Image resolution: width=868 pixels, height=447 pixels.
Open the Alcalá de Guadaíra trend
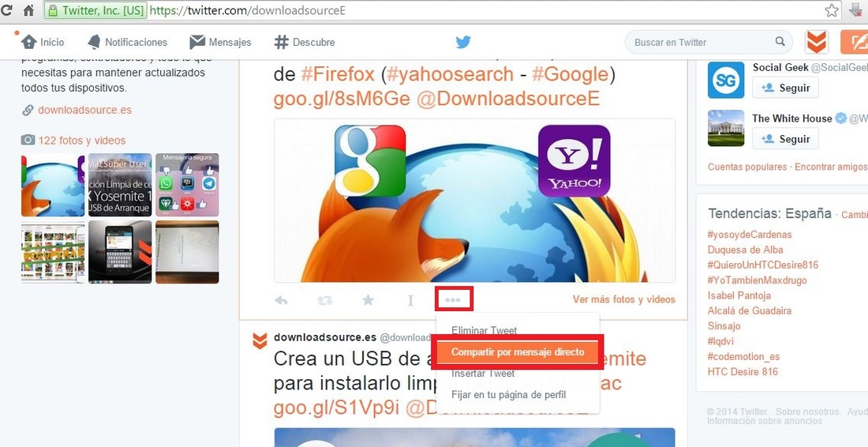(x=750, y=310)
